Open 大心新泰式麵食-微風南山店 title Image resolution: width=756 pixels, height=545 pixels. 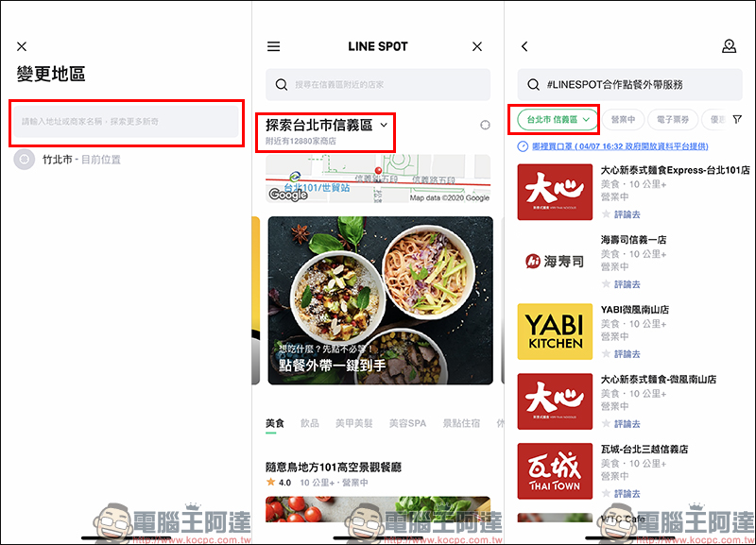pyautogui.click(x=658, y=380)
